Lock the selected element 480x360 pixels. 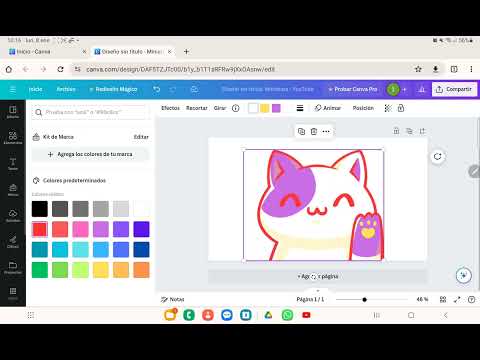pyautogui.click(x=401, y=108)
